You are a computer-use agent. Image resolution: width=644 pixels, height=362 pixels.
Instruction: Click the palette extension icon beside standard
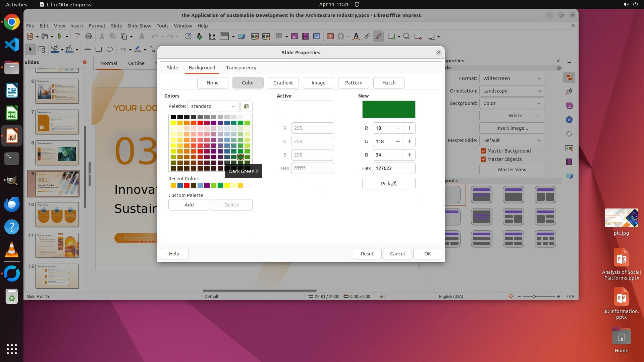pyautogui.click(x=246, y=106)
